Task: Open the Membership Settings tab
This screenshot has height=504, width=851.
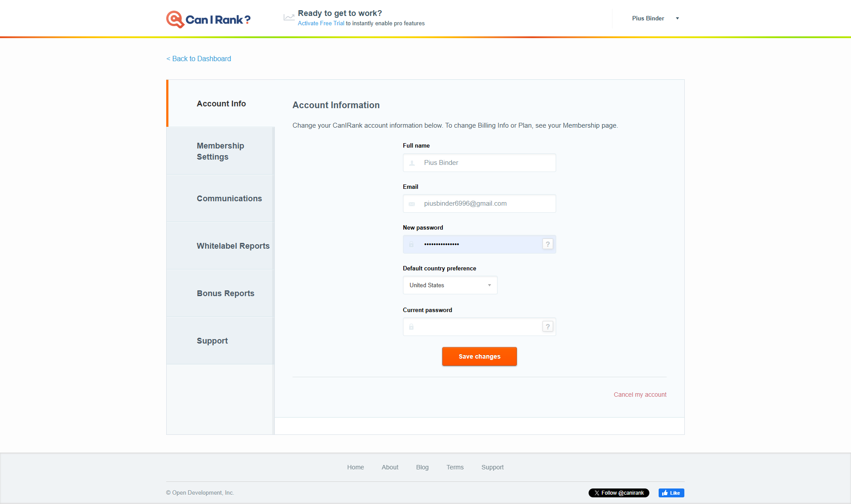Action: tap(220, 151)
